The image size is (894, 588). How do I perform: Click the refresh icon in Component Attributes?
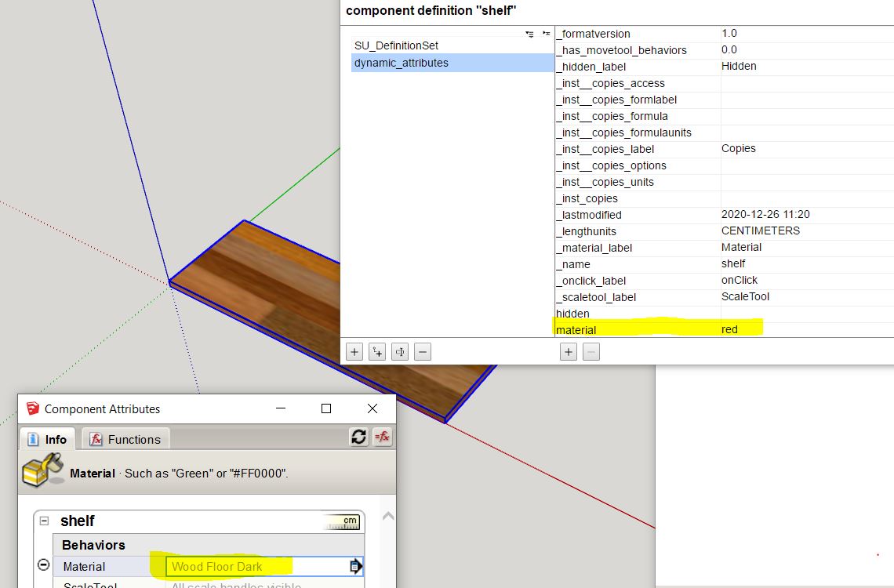(358, 437)
